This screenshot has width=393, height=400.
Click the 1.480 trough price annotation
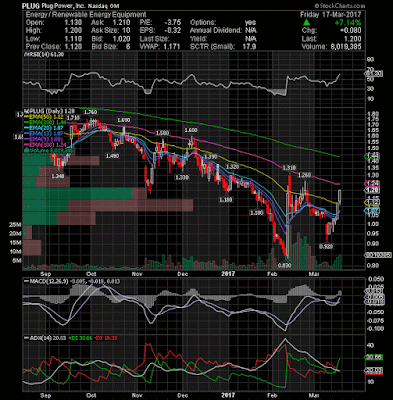pyautogui.click(x=112, y=156)
